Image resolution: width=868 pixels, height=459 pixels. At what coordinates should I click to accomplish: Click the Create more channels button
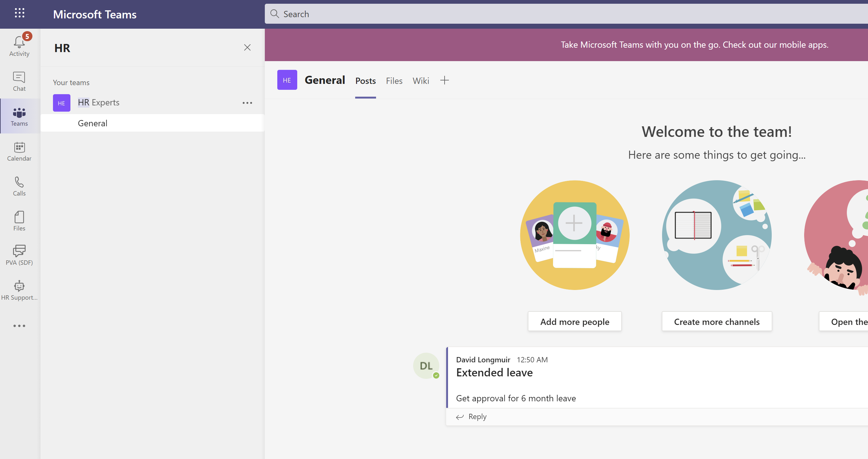point(716,322)
